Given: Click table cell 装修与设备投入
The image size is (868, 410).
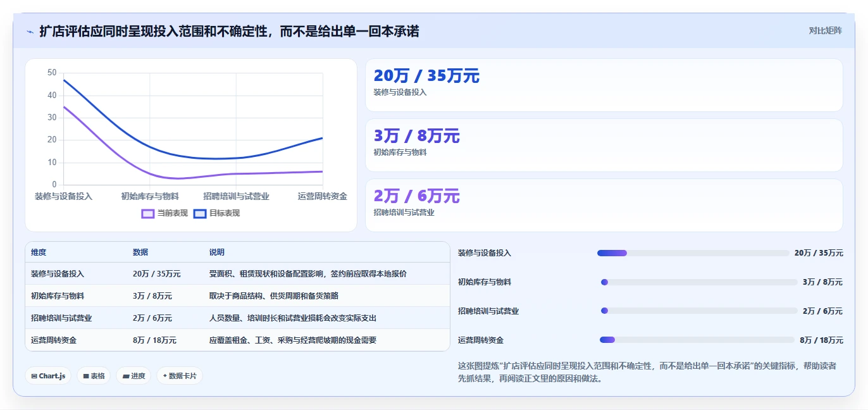Looking at the screenshot, I should click(58, 274).
